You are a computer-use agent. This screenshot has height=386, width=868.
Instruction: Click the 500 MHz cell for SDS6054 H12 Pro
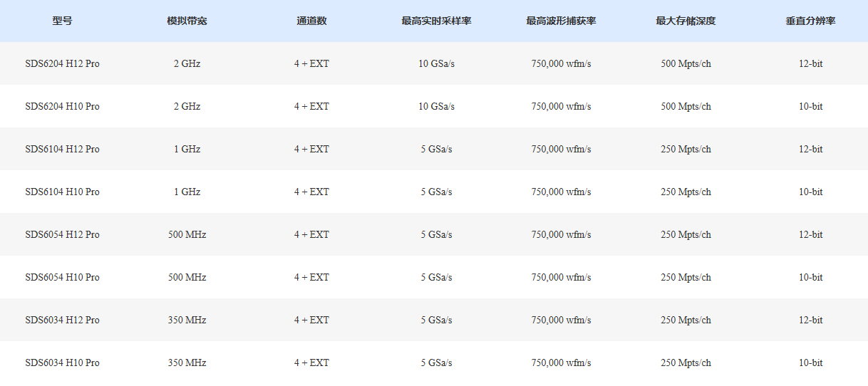[187, 234]
